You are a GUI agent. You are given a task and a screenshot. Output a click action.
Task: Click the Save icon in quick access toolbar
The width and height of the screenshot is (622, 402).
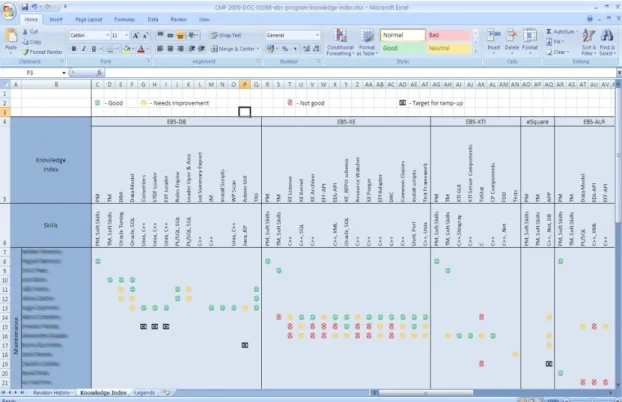(x=25, y=7)
